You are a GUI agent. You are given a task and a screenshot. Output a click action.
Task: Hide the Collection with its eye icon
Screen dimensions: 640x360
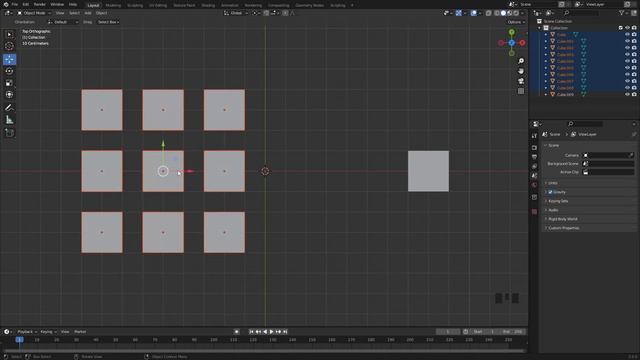pos(627,28)
